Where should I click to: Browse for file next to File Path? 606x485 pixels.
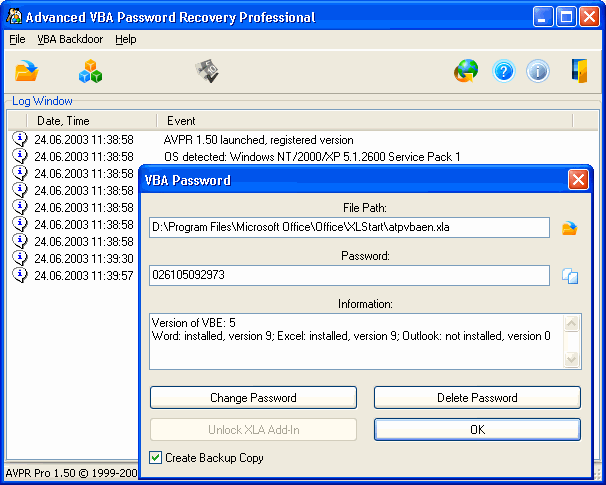pos(570,228)
